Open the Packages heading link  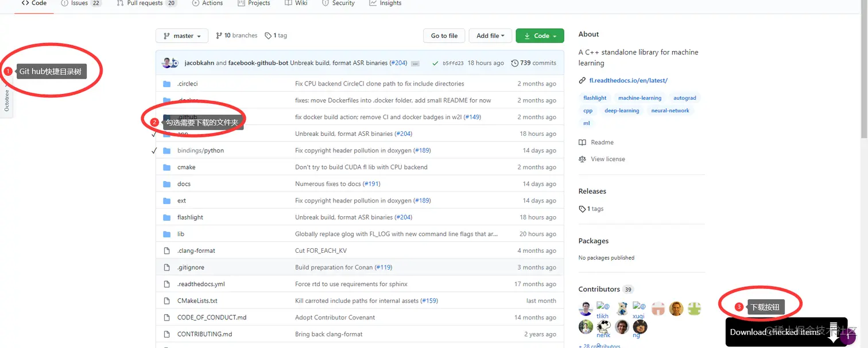click(594, 241)
